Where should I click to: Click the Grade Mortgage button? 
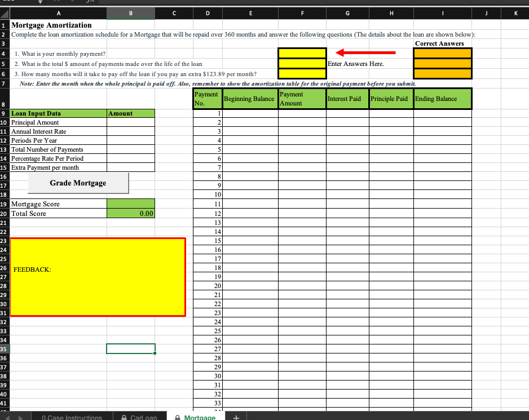78,183
